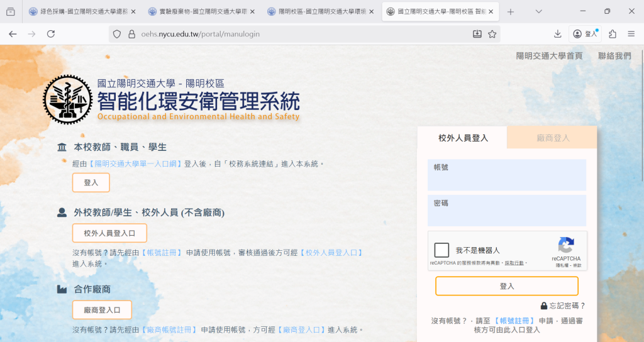The height and width of the screenshot is (342, 644).
Task: Open 陽明交通大學首頁 link
Action: [x=549, y=56]
